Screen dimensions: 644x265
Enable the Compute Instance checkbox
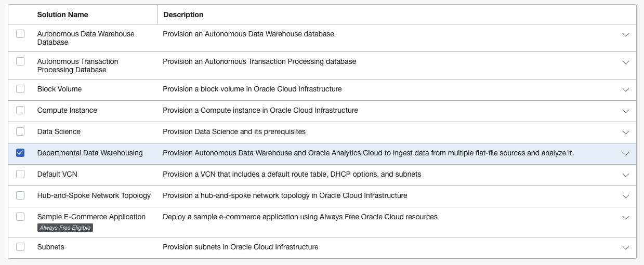click(x=20, y=110)
